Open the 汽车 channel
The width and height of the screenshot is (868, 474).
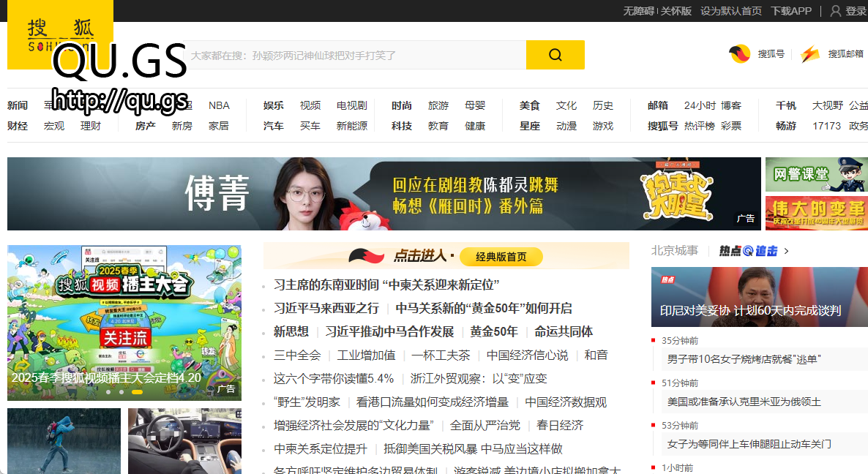point(274,126)
